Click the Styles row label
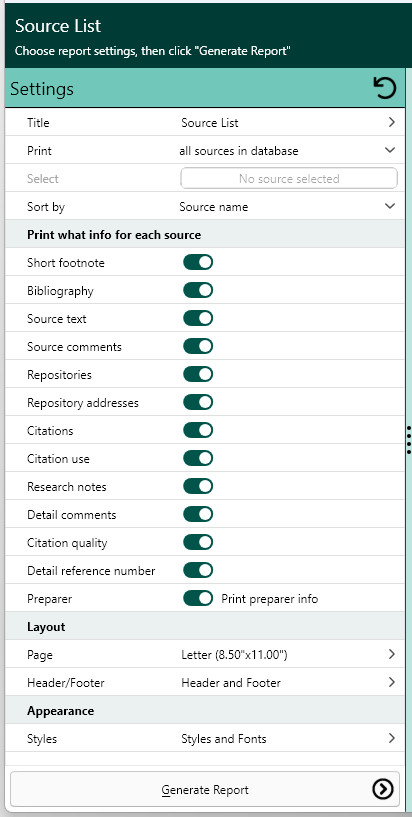 [42, 739]
